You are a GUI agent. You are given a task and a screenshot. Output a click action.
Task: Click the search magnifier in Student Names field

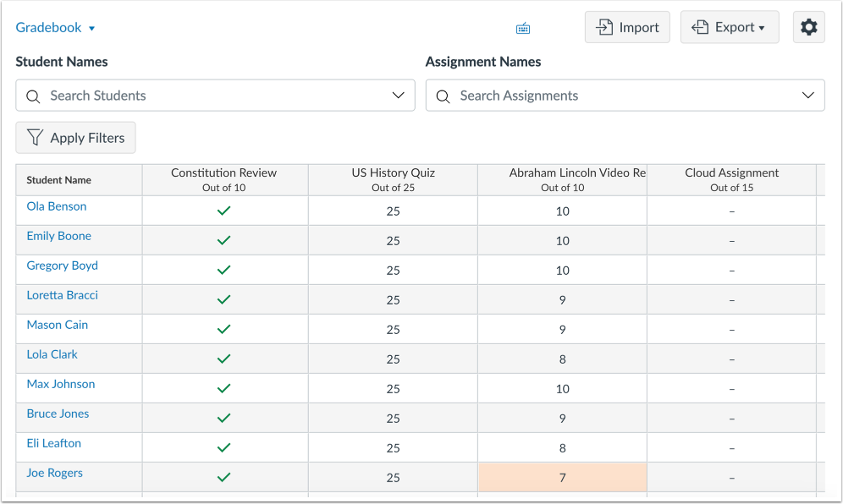click(x=33, y=95)
